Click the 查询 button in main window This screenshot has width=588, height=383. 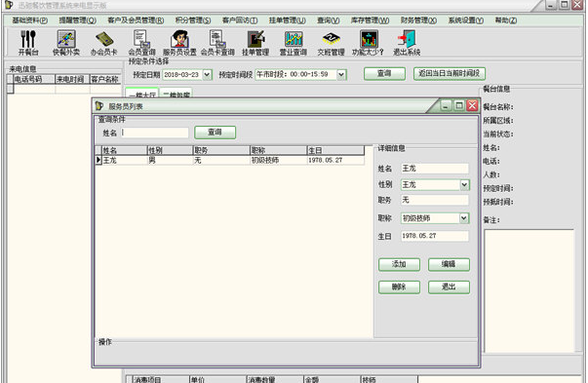pyautogui.click(x=384, y=73)
